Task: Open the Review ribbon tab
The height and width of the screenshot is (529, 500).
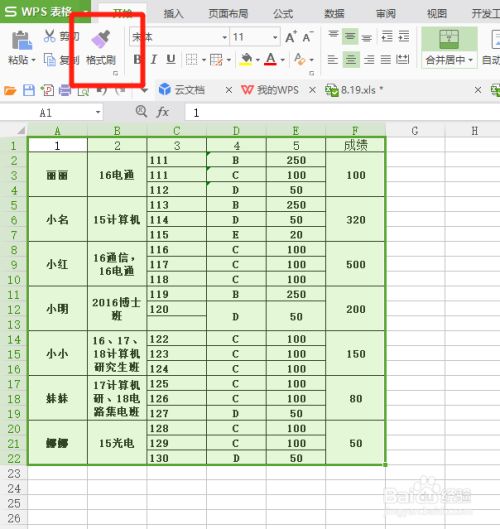Action: [x=386, y=13]
